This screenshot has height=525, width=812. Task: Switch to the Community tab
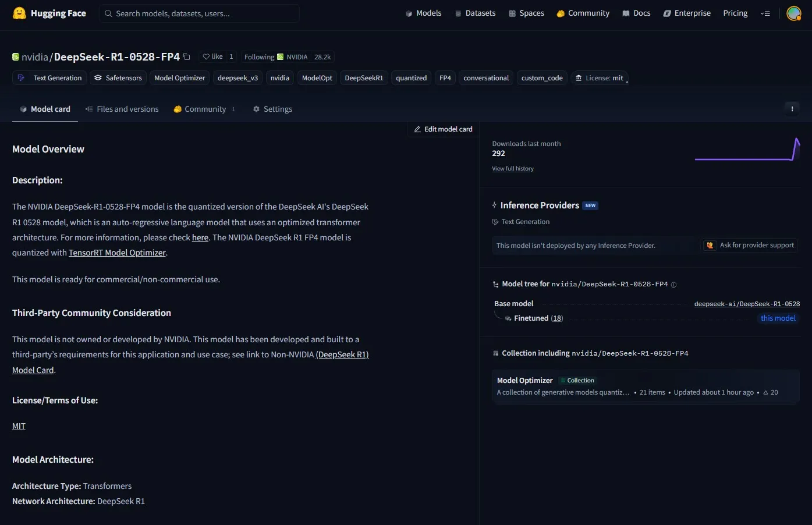click(x=204, y=109)
